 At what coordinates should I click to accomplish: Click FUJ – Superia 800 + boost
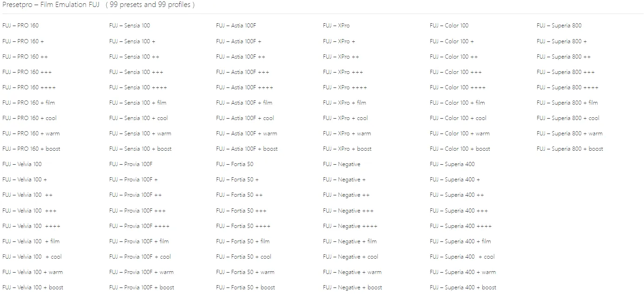(x=570, y=149)
